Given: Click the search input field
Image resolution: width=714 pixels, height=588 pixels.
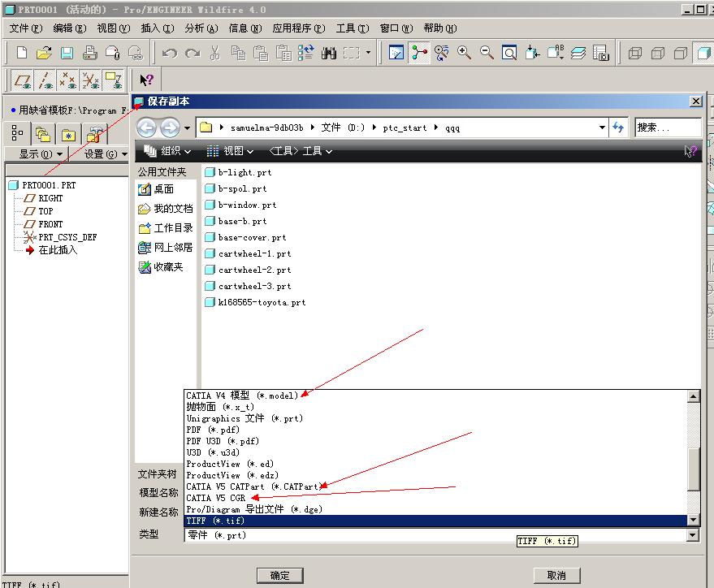Looking at the screenshot, I should tap(667, 128).
